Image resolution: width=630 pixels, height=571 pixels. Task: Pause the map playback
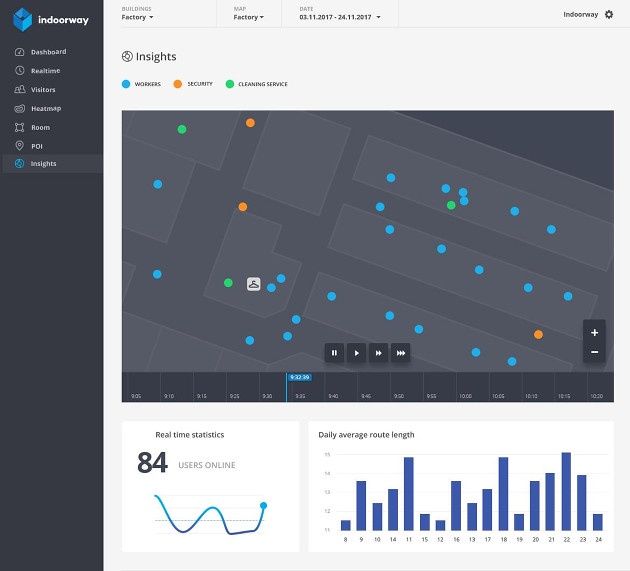point(334,353)
